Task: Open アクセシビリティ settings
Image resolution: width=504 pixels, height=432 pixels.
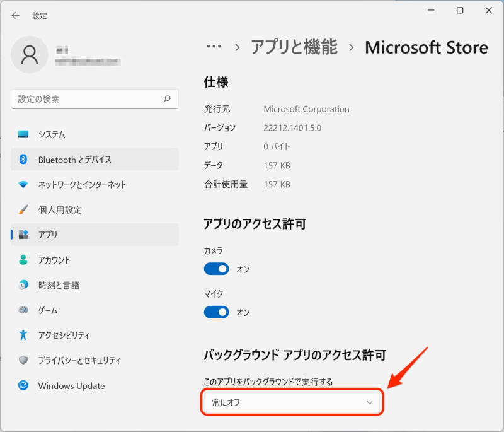Action: pos(95,335)
